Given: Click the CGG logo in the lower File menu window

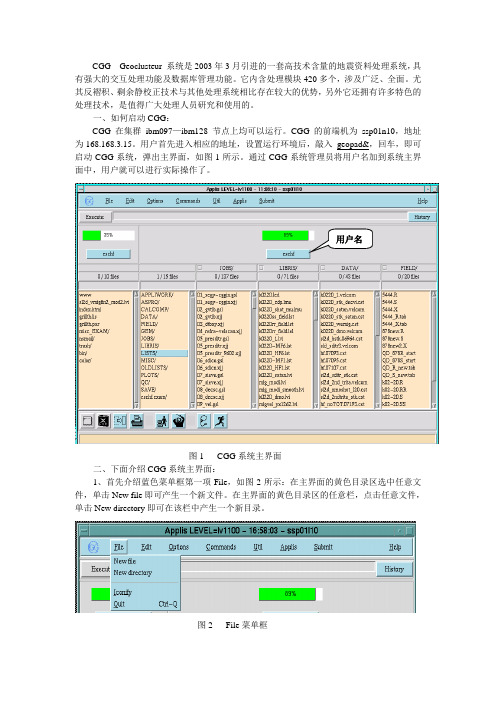Looking at the screenshot, I should pos(94,547).
